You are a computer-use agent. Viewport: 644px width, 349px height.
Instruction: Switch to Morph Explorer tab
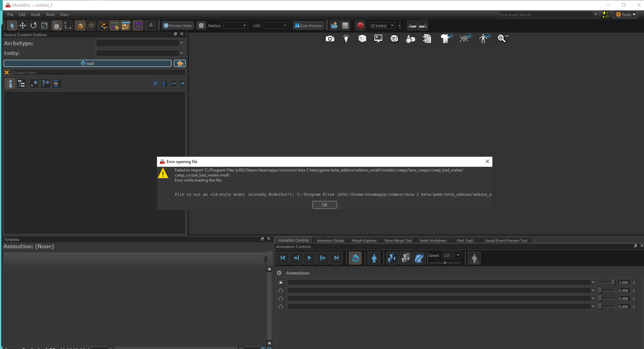pos(364,241)
